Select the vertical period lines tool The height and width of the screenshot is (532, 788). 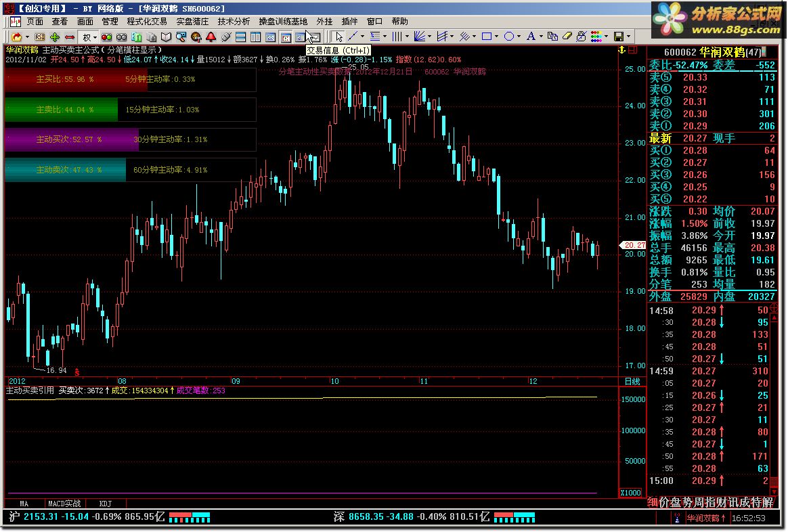tap(397, 37)
